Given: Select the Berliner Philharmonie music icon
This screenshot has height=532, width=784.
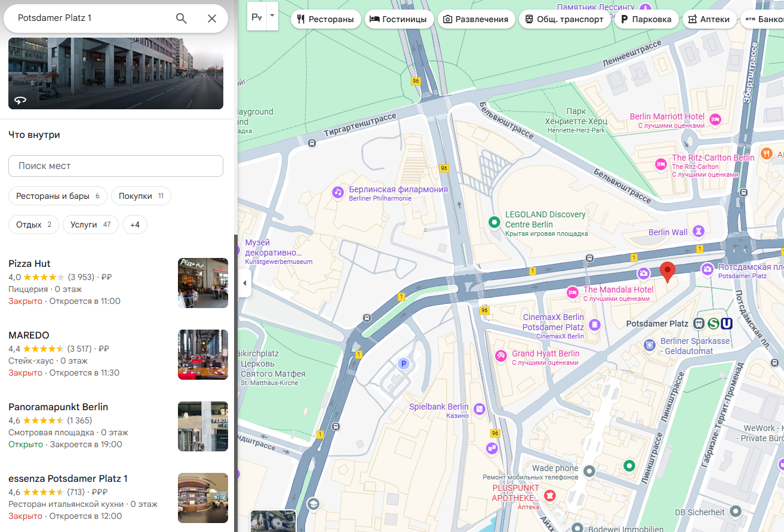Looking at the screenshot, I should tap(338, 192).
